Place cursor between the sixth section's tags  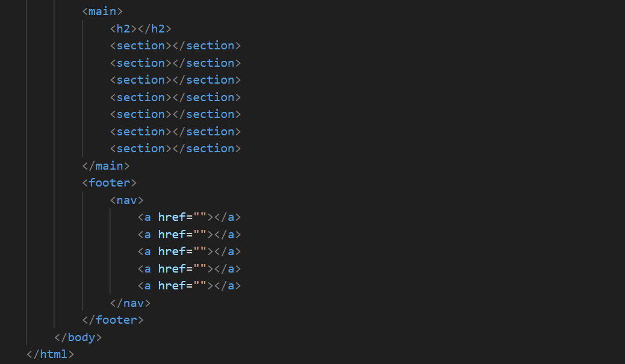tap(172, 132)
